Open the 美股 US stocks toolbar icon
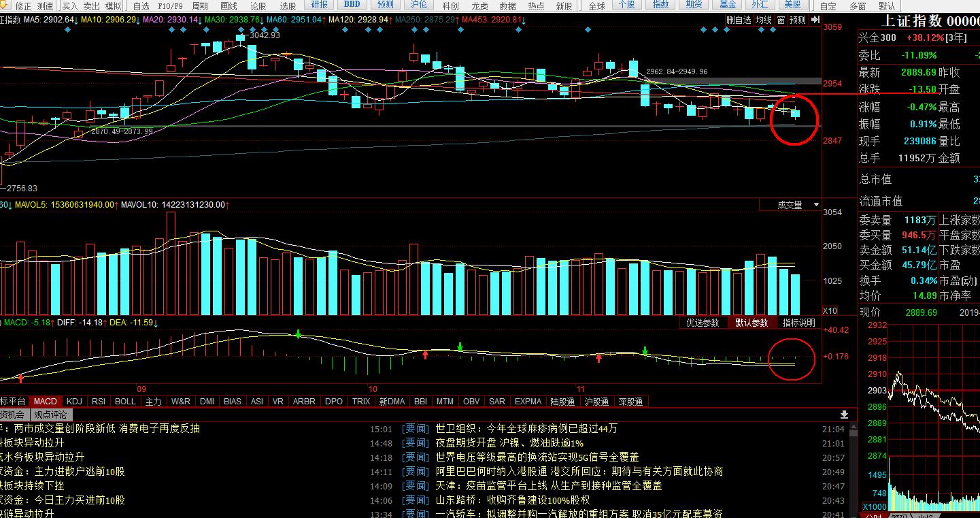 click(x=792, y=5)
